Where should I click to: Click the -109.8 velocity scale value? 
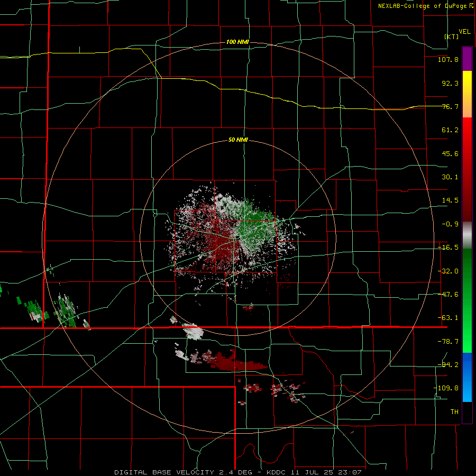[x=446, y=388]
